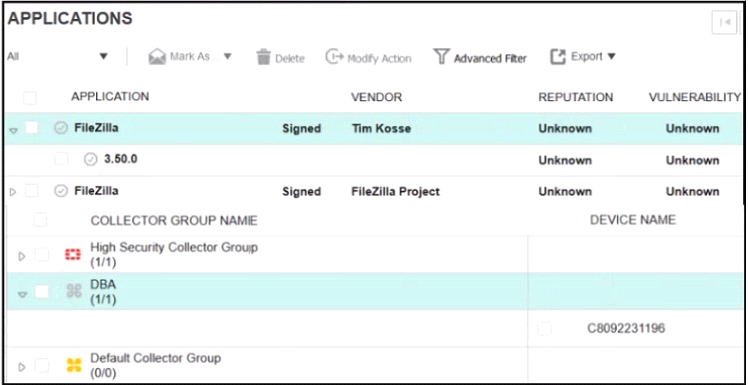The height and width of the screenshot is (385, 748).
Task: Select the DBA collector group checkbox
Action: [42, 291]
